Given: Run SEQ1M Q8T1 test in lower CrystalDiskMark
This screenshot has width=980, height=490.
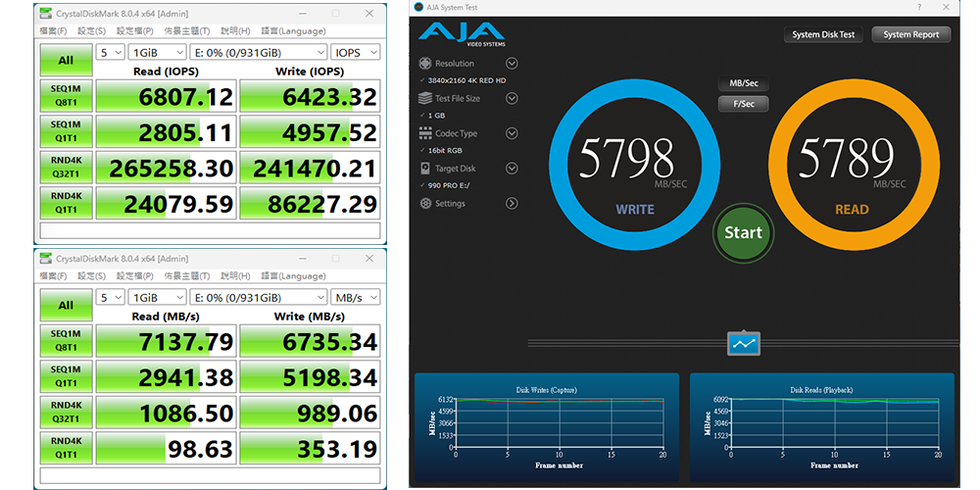Looking at the screenshot, I should click(66, 341).
